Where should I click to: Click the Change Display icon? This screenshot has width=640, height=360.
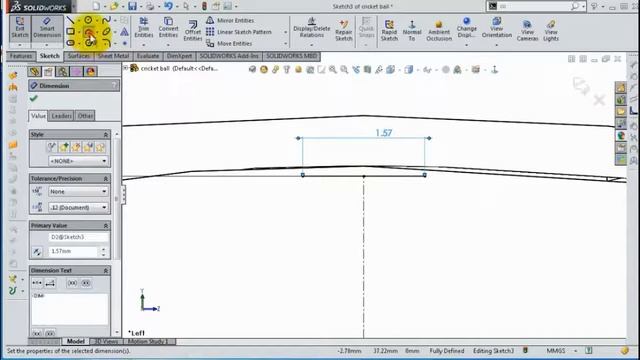click(467, 27)
